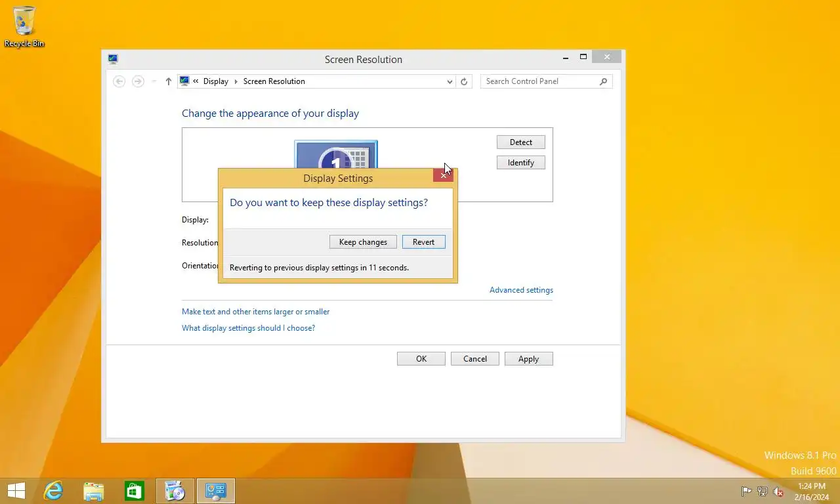
Task: Close the Display Settings dialog
Action: click(443, 175)
